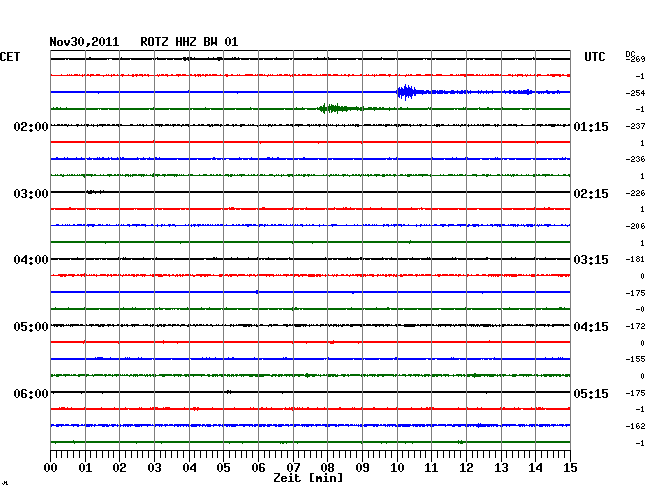
Task: Click the DC offset value -254
Action: [635, 93]
